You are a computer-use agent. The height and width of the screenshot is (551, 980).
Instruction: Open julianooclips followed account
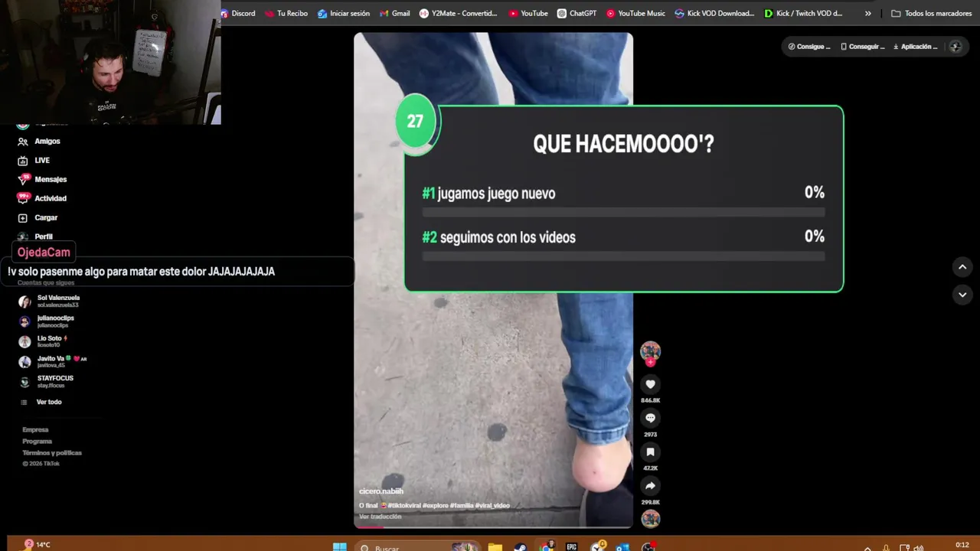point(46,321)
